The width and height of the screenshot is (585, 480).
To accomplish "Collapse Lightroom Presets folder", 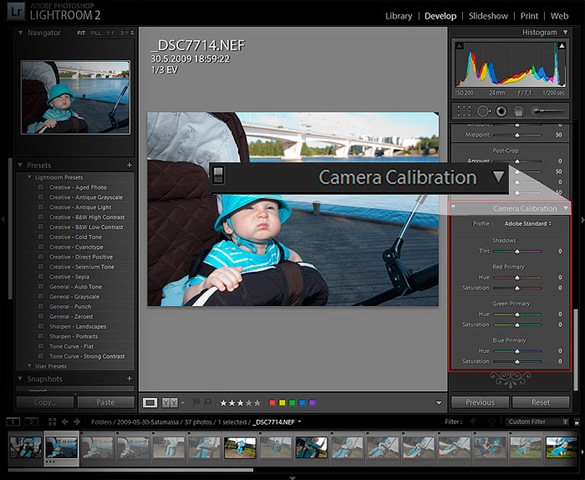I will pos(29,177).
